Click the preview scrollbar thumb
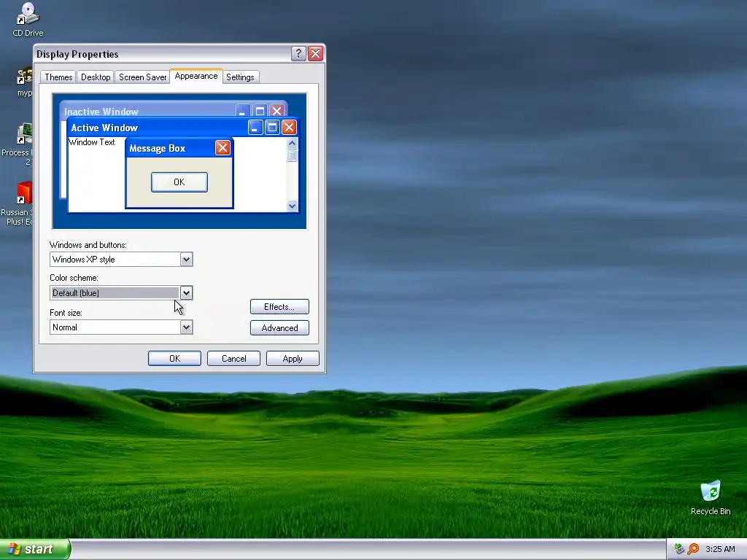747x560 pixels. click(x=292, y=155)
